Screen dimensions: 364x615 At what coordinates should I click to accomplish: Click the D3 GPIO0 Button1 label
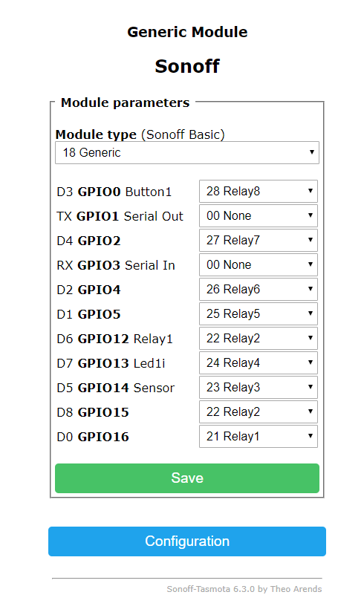114,192
